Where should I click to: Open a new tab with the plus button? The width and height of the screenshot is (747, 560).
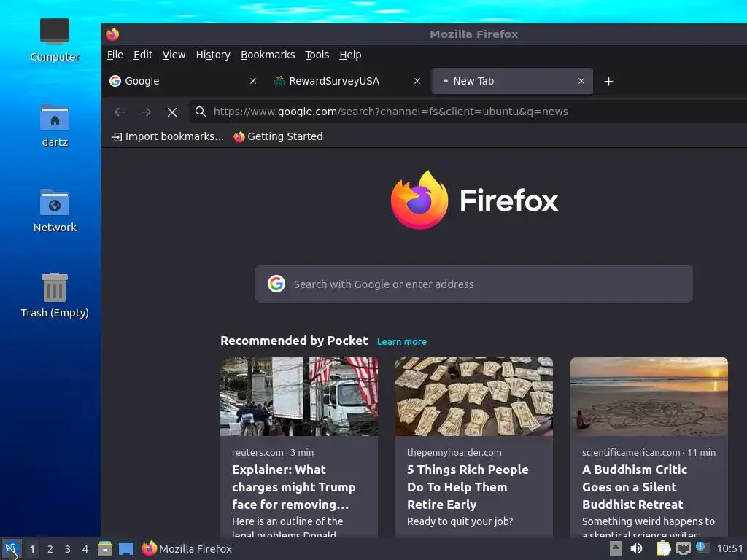608,82
